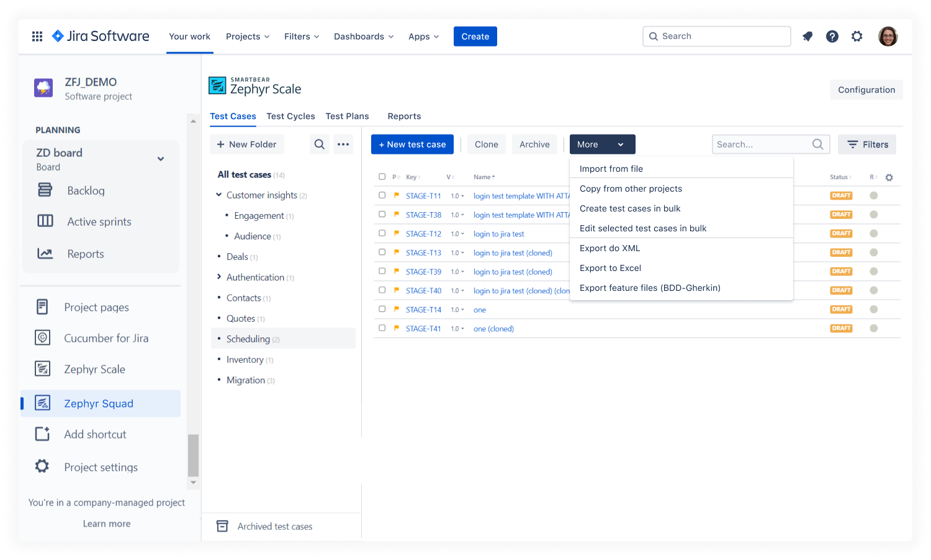
Task: Click the test case search magnifier icon
Action: pyautogui.click(x=818, y=144)
